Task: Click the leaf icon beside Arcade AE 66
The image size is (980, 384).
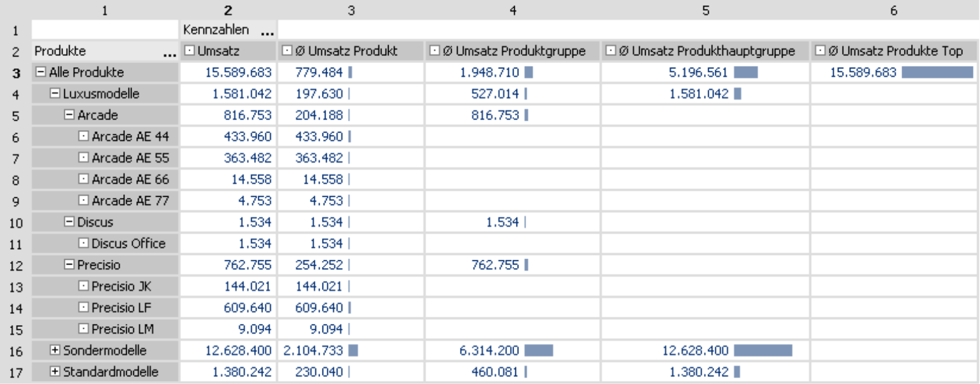Action: click(x=83, y=178)
